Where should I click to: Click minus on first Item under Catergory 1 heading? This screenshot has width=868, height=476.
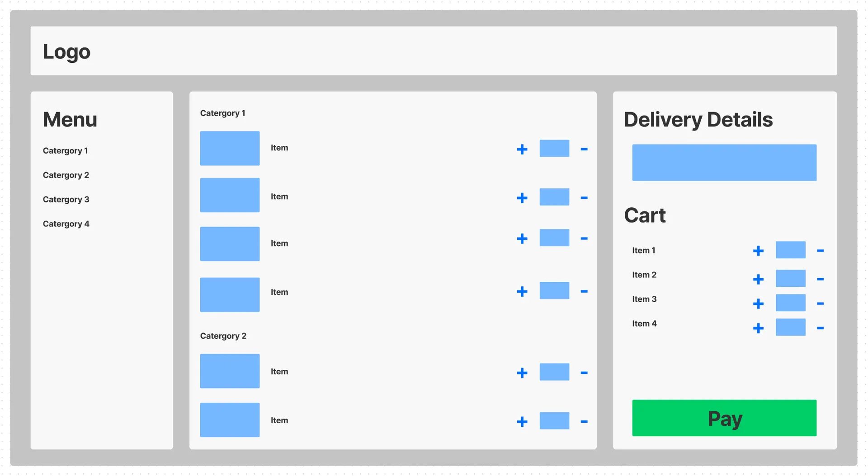[x=584, y=149]
